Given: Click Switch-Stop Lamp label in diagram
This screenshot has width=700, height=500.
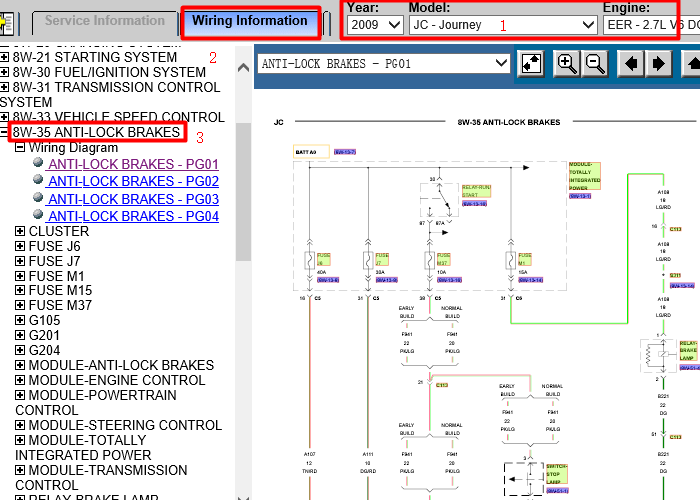Looking at the screenshot, I should pyautogui.click(x=557, y=474).
